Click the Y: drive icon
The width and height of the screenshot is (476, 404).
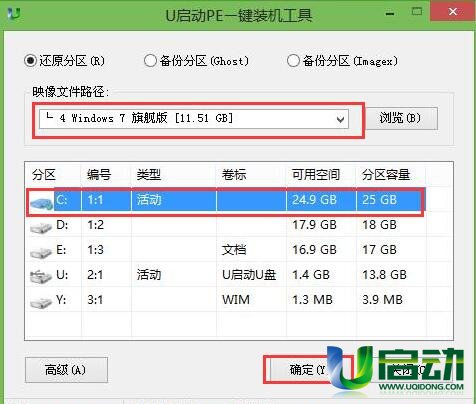(41, 302)
